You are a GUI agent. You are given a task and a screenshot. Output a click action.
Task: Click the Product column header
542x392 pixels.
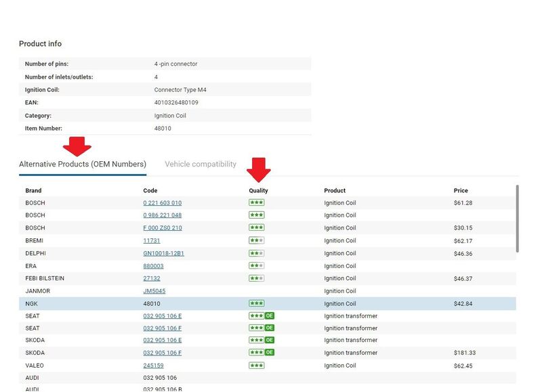(335, 191)
